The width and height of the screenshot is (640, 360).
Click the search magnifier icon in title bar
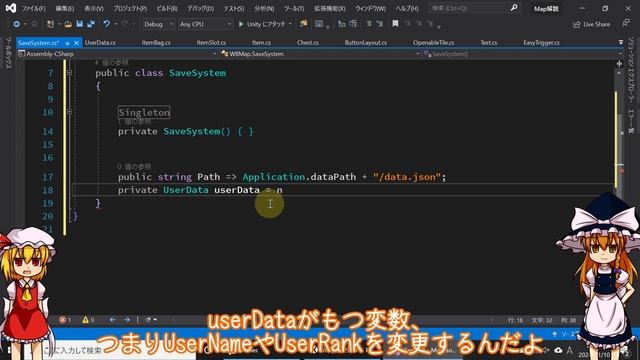click(514, 8)
